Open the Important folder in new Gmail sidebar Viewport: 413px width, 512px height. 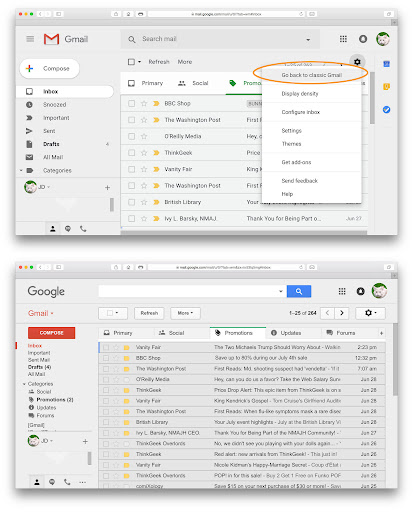point(56,118)
